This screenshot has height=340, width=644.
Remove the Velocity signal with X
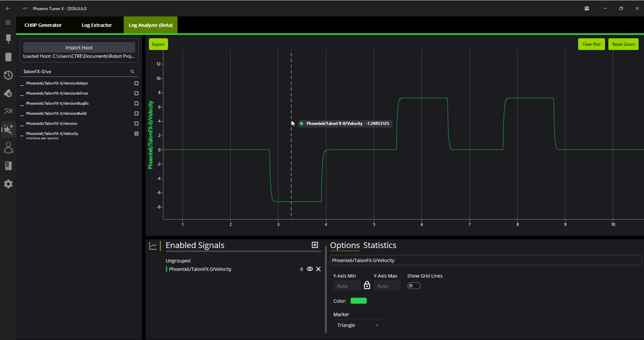pyautogui.click(x=319, y=269)
